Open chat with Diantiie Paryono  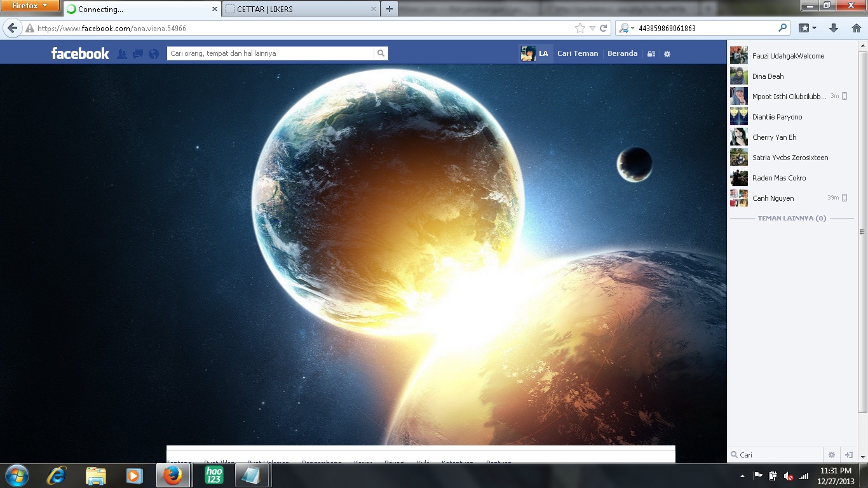(x=790, y=117)
